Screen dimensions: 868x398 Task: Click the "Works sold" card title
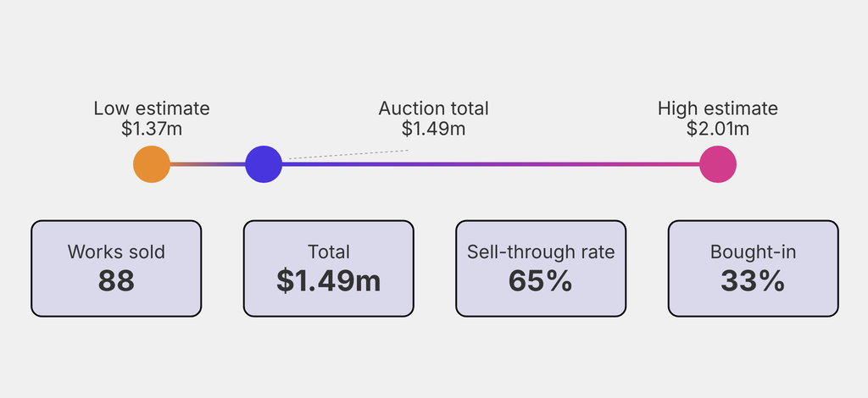[x=116, y=252]
